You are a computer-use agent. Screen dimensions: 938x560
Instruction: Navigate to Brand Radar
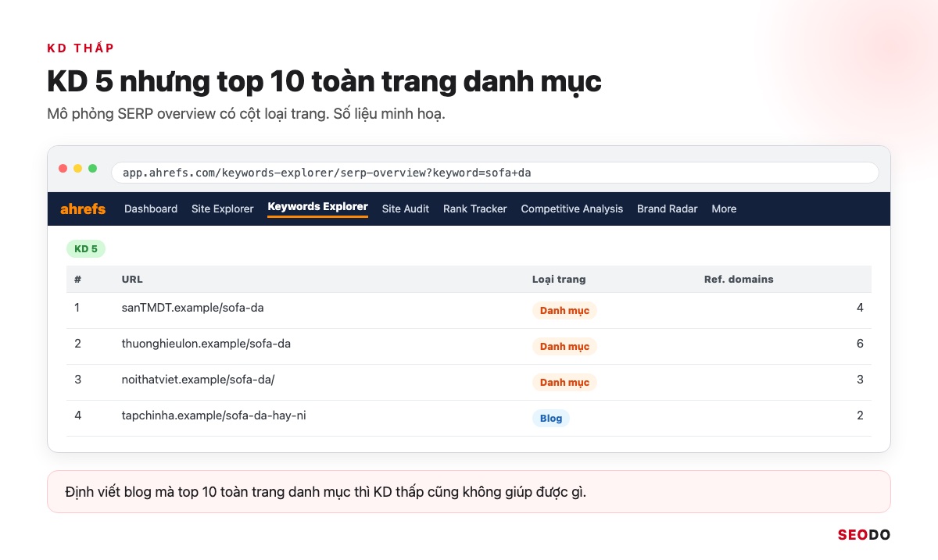coord(668,209)
